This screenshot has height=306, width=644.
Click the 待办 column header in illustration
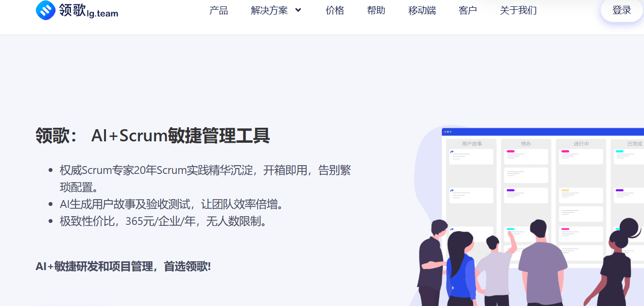[x=526, y=144]
